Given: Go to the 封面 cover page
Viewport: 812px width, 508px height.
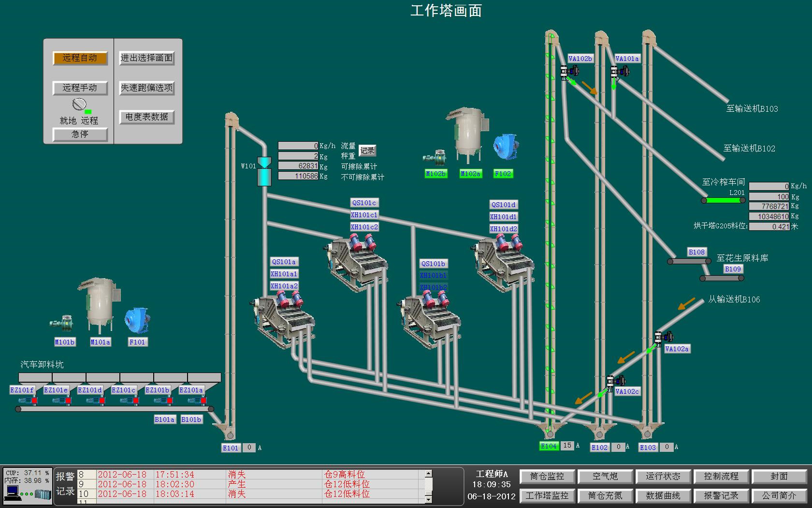Looking at the screenshot, I should tap(779, 477).
